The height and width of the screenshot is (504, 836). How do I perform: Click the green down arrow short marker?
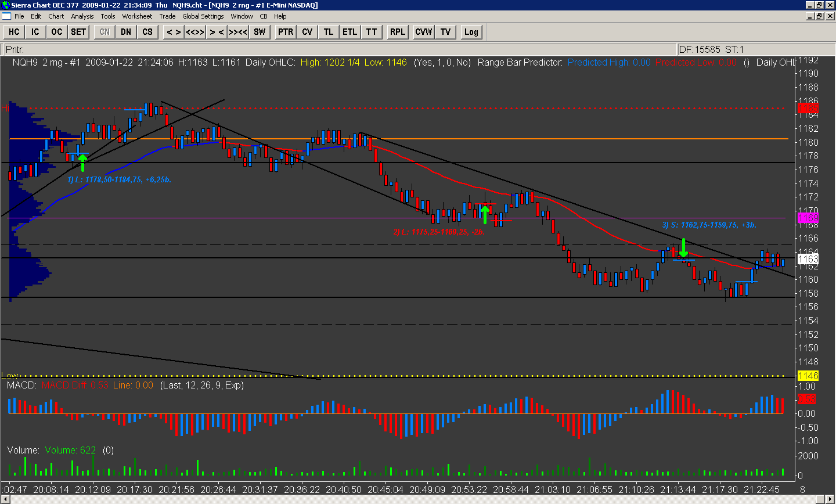pyautogui.click(x=684, y=247)
